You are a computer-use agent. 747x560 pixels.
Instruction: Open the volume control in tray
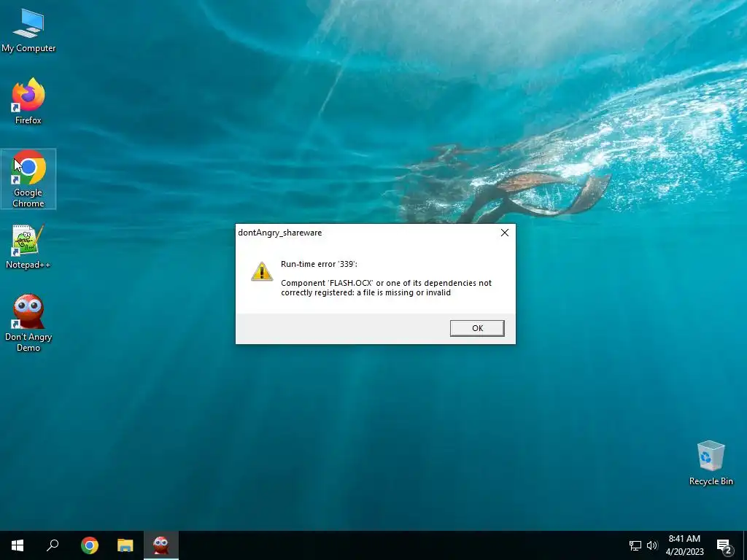click(x=651, y=545)
